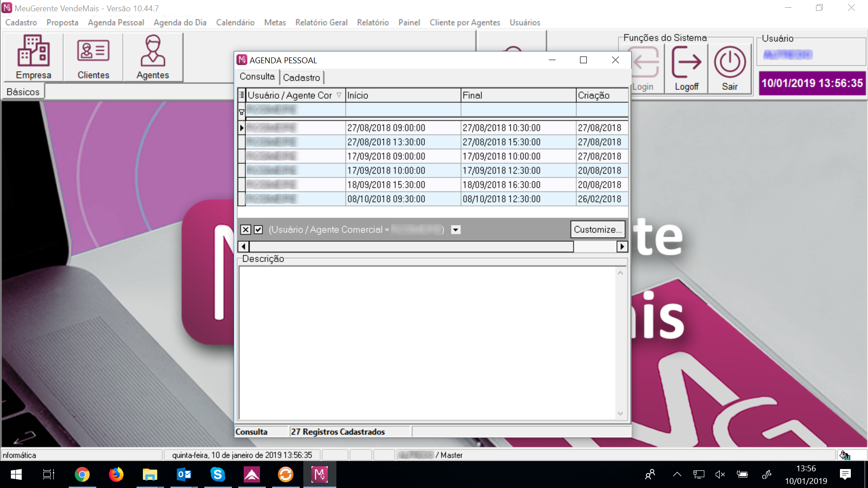The width and height of the screenshot is (868, 488).
Task: Sort by the Início column header
Action: point(403,95)
